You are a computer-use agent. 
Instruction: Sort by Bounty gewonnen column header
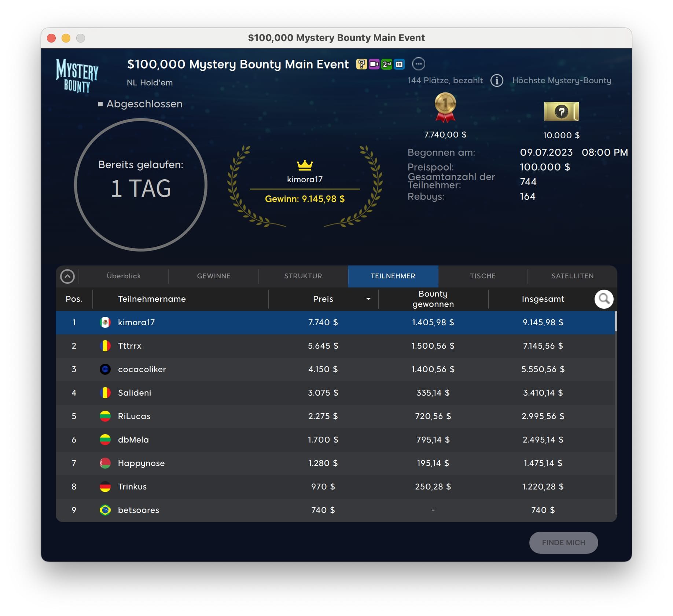point(433,299)
